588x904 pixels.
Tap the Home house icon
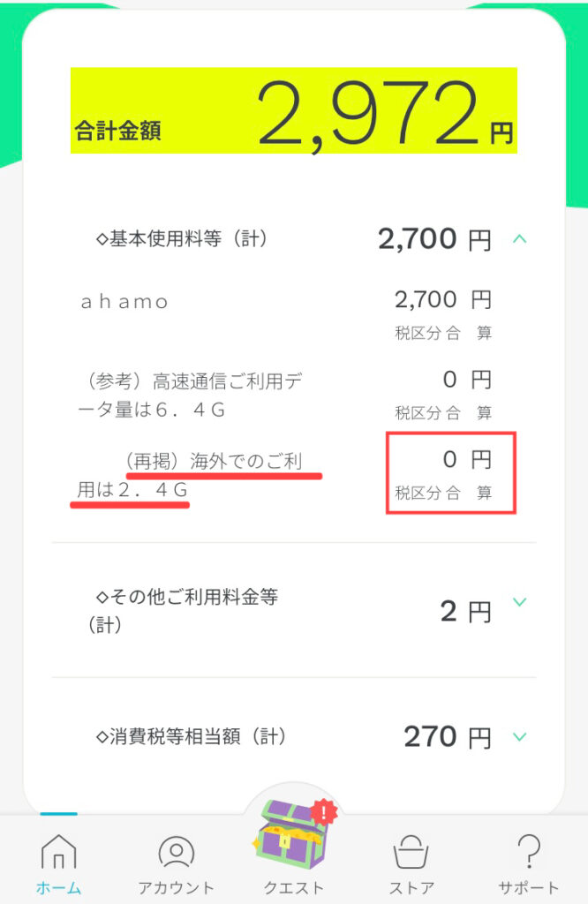(x=59, y=852)
